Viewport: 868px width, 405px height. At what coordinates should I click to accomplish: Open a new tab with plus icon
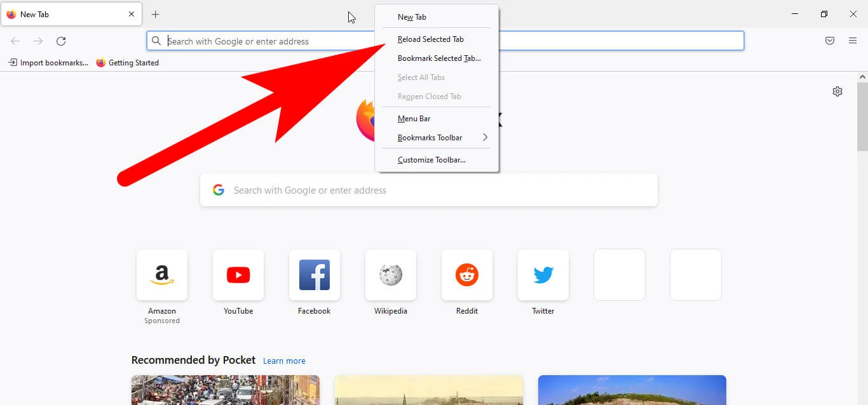[x=155, y=14]
